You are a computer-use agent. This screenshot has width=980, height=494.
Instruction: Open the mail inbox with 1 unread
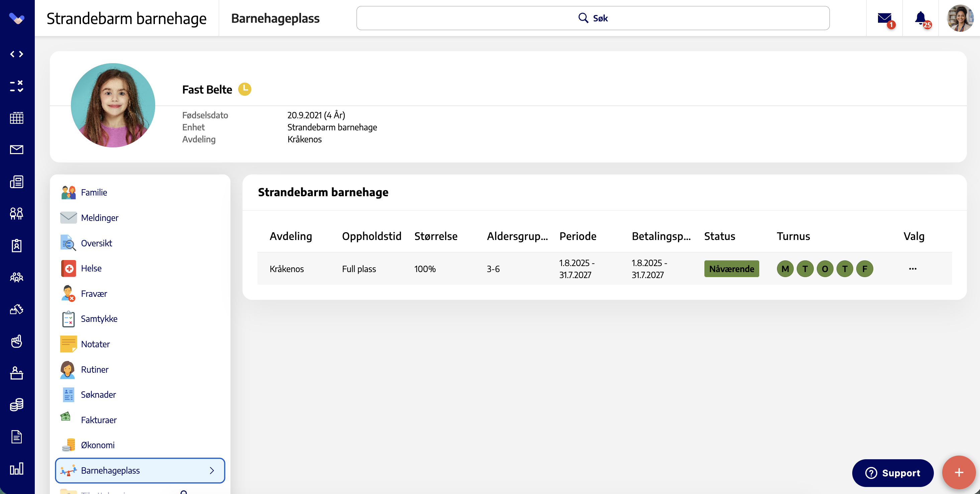coord(885,19)
